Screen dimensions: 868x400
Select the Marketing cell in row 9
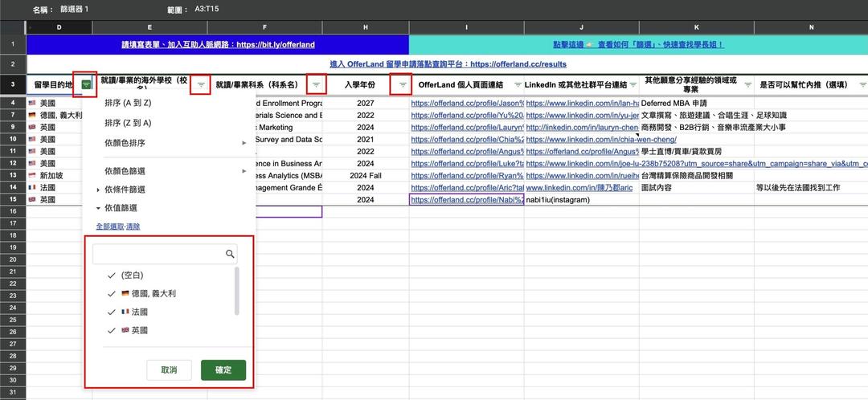click(x=289, y=127)
